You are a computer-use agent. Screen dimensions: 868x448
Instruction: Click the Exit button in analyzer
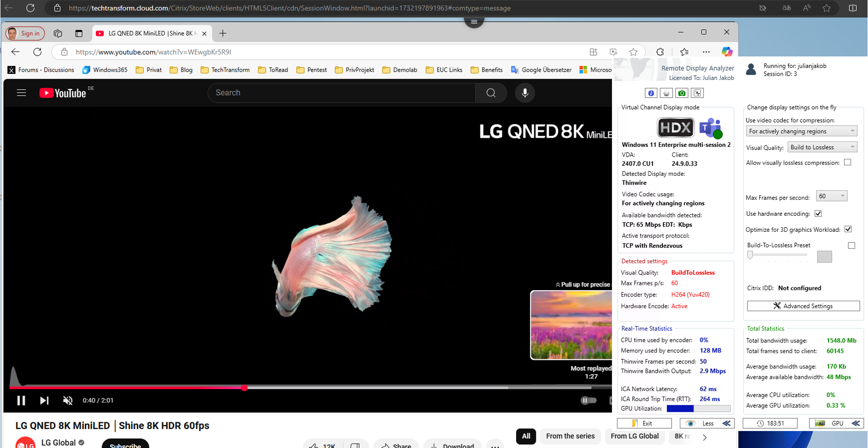(644, 423)
